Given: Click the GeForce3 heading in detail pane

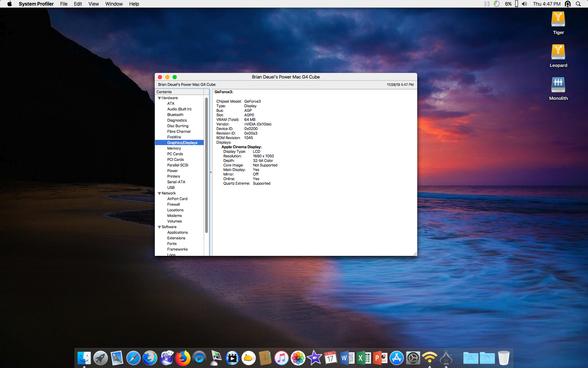Looking at the screenshot, I should pyautogui.click(x=224, y=92).
